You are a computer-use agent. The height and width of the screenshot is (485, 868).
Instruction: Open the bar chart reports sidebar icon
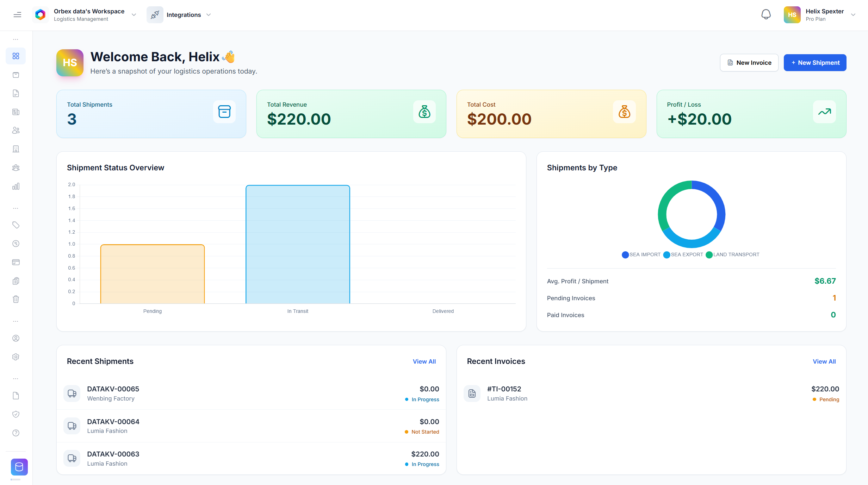click(16, 187)
